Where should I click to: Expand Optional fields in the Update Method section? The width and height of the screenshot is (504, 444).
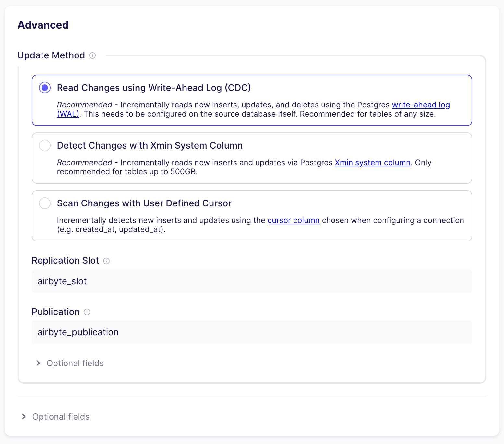[x=75, y=363]
